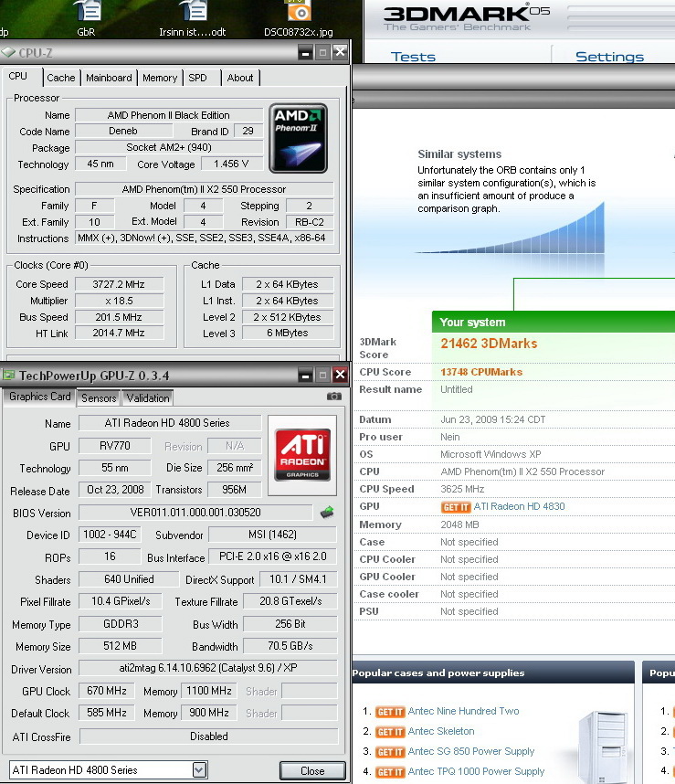Click the Shaders 640 Unified value
Screen dimensions: 675x784
tap(129, 579)
